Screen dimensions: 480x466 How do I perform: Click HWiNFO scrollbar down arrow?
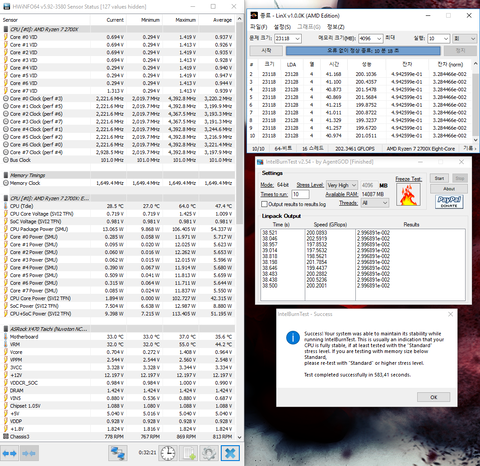239,437
